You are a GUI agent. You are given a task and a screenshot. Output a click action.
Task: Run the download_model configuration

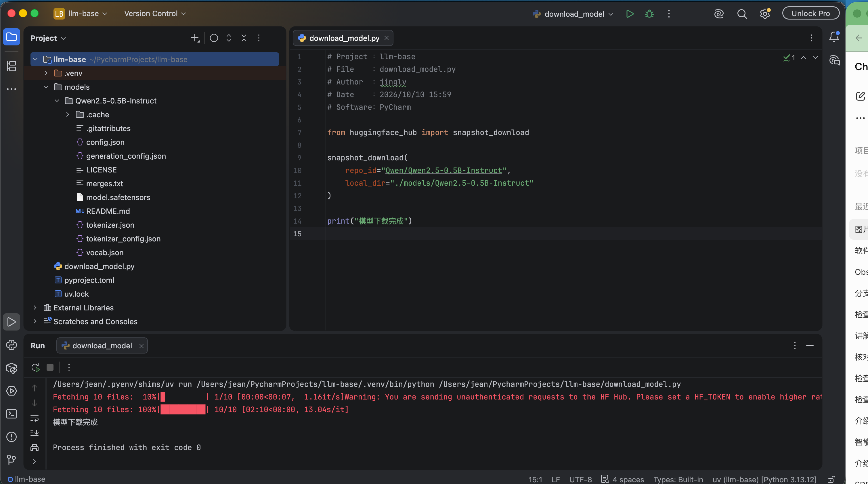coord(630,14)
